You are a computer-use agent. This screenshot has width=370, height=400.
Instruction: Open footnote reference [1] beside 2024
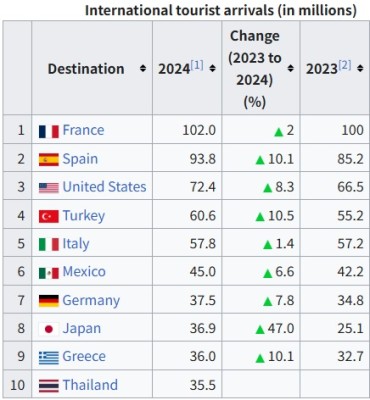click(197, 65)
